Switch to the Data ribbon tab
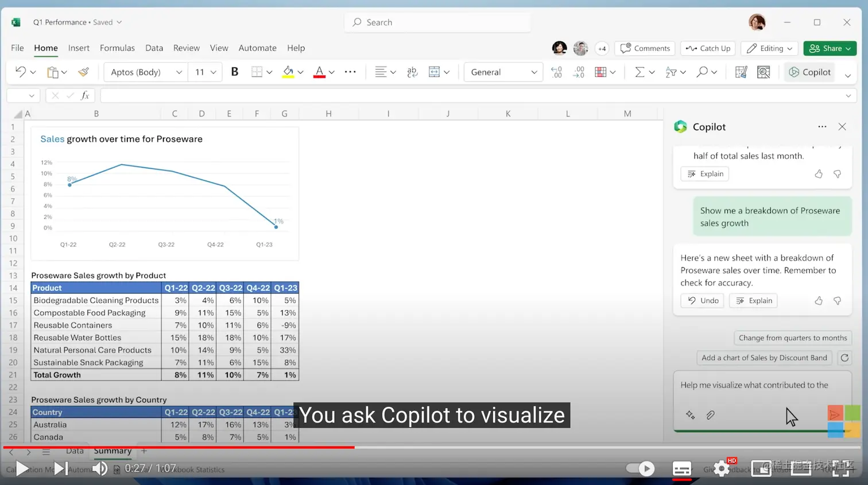 (154, 48)
